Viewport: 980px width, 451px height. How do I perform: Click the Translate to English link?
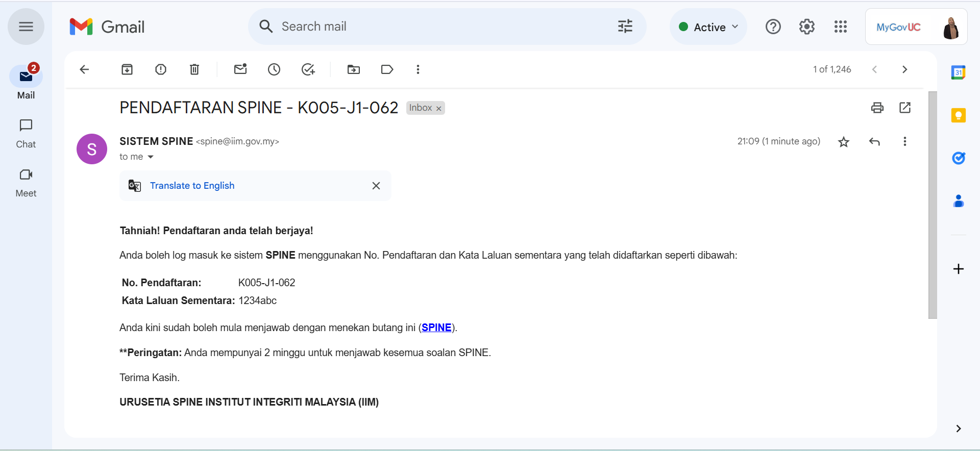[192, 186]
